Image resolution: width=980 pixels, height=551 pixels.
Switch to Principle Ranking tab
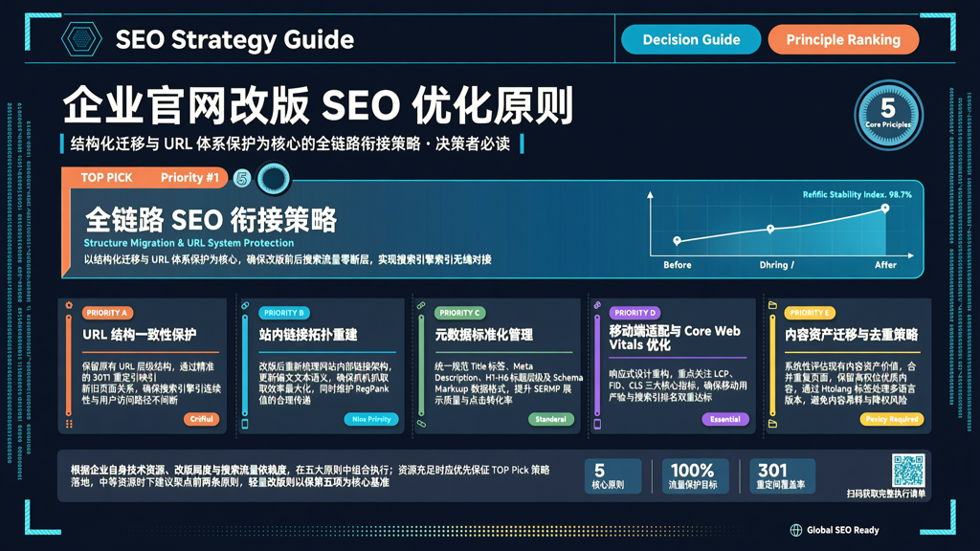pyautogui.click(x=843, y=39)
